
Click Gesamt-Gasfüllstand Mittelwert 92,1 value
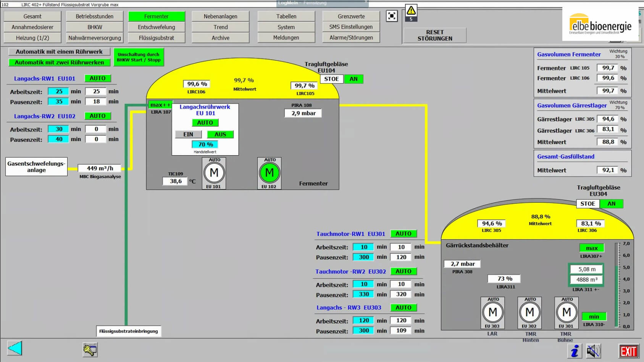tap(608, 170)
